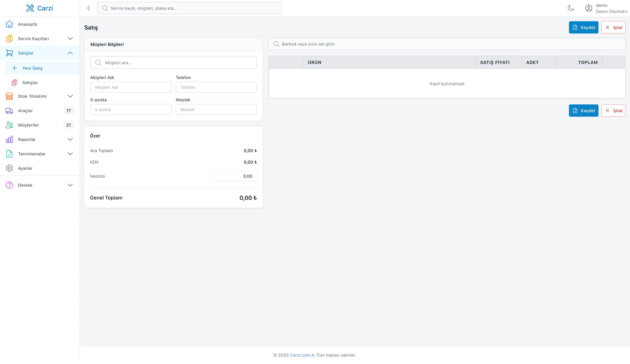Screen dimensions: 630x364
Task: Focus the İskonto amount field
Action: [x=234, y=176]
